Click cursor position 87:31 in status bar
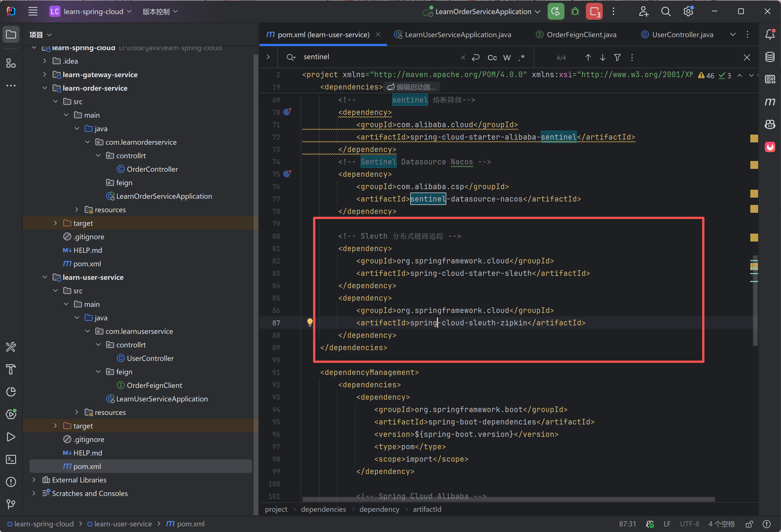Viewport: 781px width, 532px height. click(628, 524)
